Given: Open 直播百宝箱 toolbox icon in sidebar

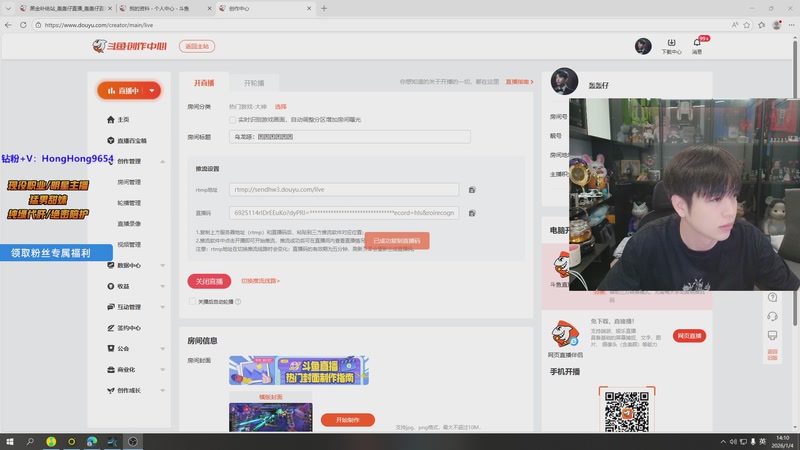Looking at the screenshot, I should click(x=111, y=140).
